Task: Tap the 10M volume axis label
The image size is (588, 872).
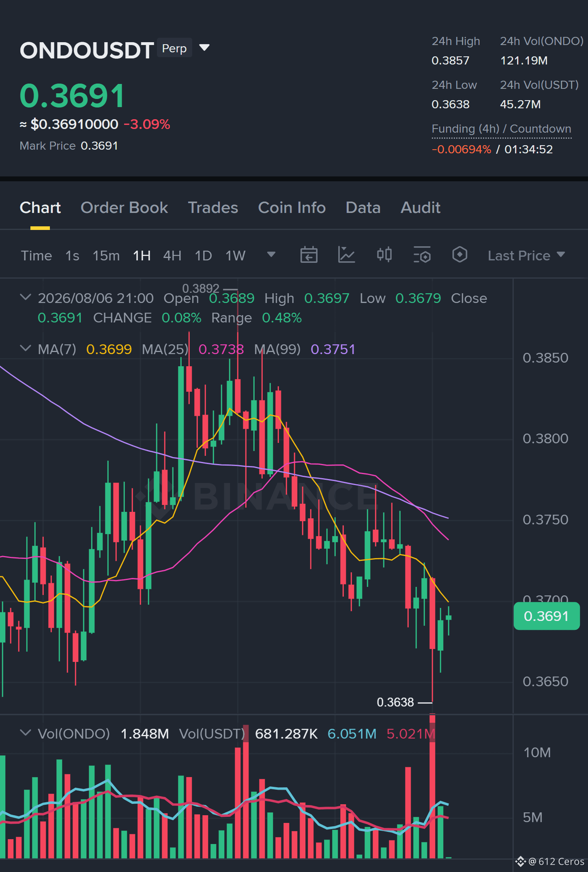Action: pos(537,752)
